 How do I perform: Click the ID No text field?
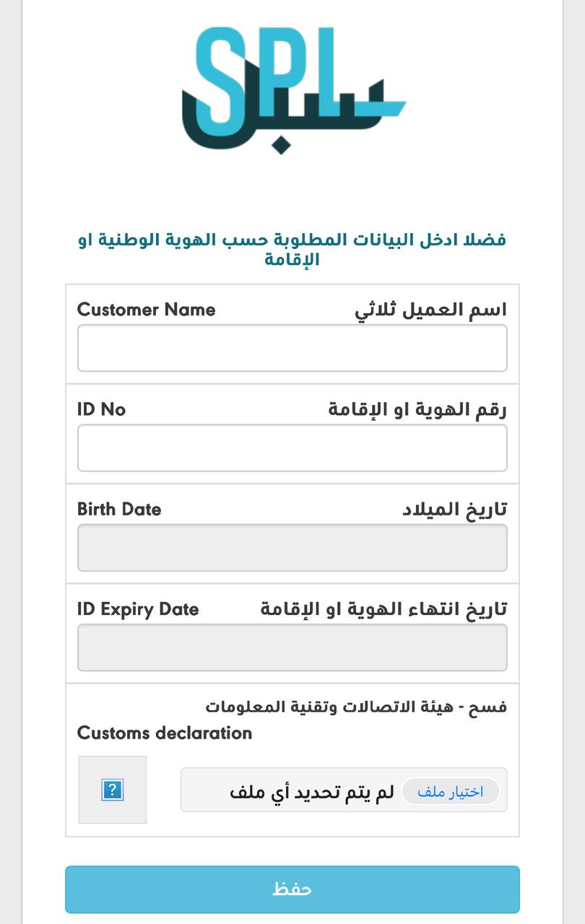pos(292,448)
